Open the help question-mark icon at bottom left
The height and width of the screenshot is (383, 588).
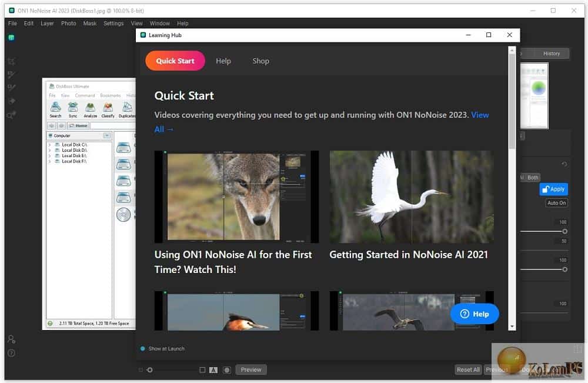tap(11, 353)
